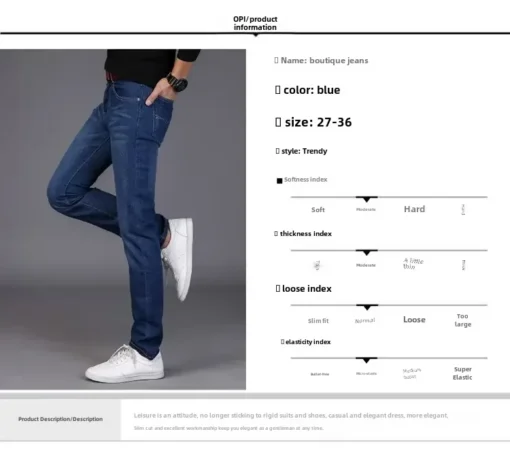This screenshot has height=472, width=510.
Task: Choose the Loose option on loose index
Action: 414,319
